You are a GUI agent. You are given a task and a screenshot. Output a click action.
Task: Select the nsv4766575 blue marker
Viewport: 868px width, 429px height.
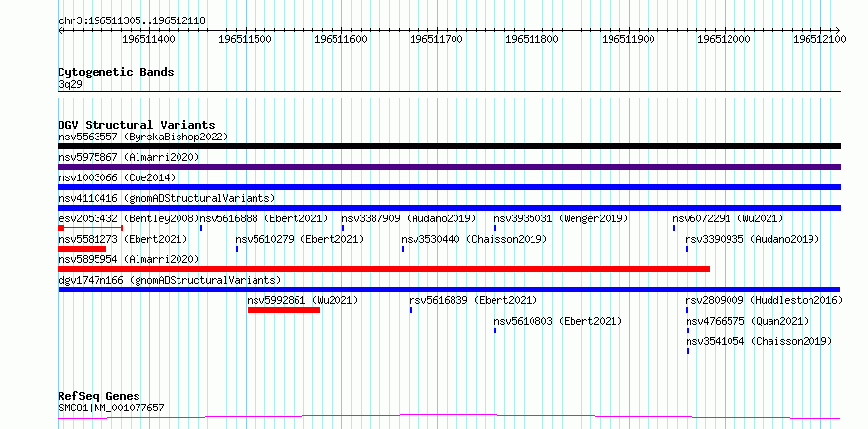pos(688,331)
